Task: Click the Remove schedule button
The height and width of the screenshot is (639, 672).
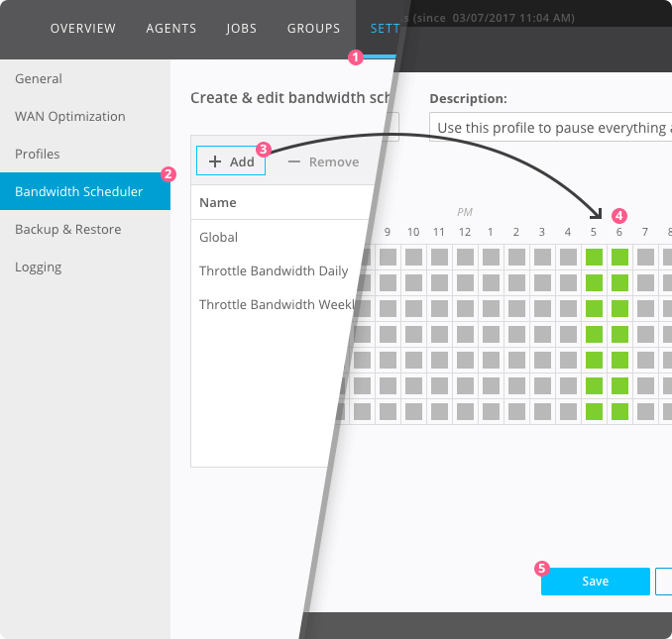Action: tap(323, 161)
